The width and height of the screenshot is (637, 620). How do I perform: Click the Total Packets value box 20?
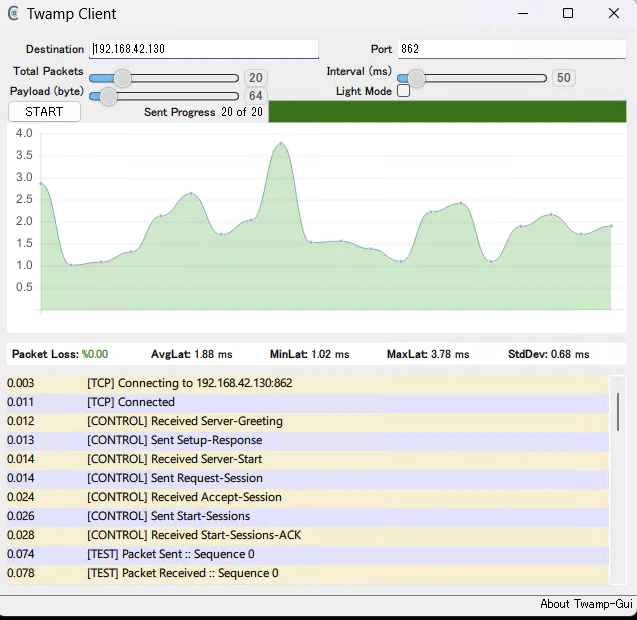click(256, 78)
